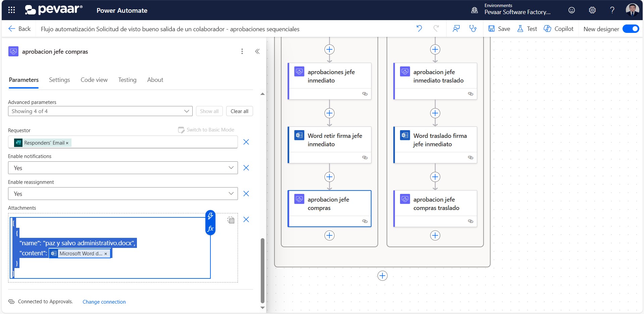This screenshot has width=644, height=314.
Task: Click the Redo arrow
Action: (436, 29)
